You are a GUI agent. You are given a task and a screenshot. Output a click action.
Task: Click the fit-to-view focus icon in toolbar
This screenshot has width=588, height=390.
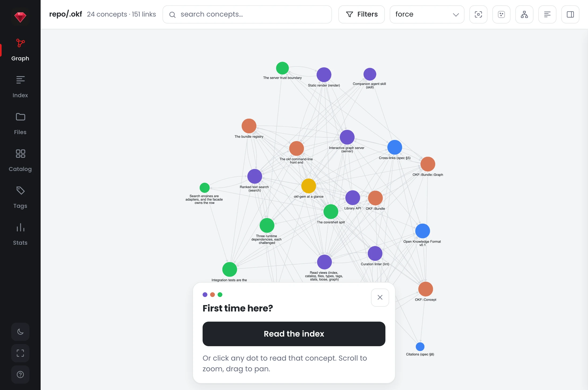pyautogui.click(x=478, y=14)
